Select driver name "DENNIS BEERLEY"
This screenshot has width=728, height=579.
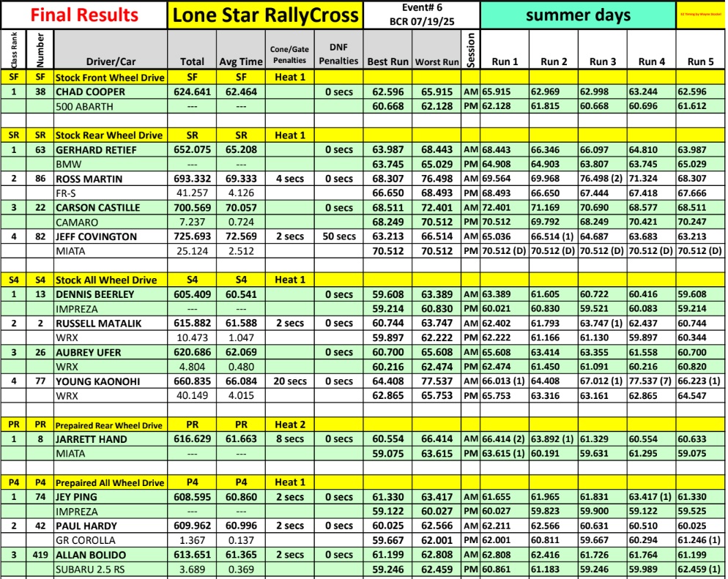pos(94,294)
